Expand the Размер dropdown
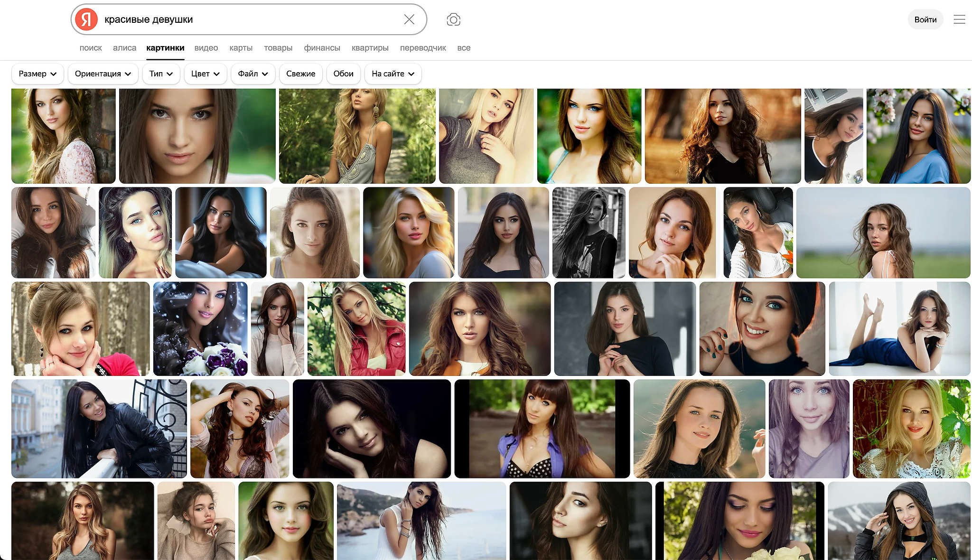 [x=37, y=74]
